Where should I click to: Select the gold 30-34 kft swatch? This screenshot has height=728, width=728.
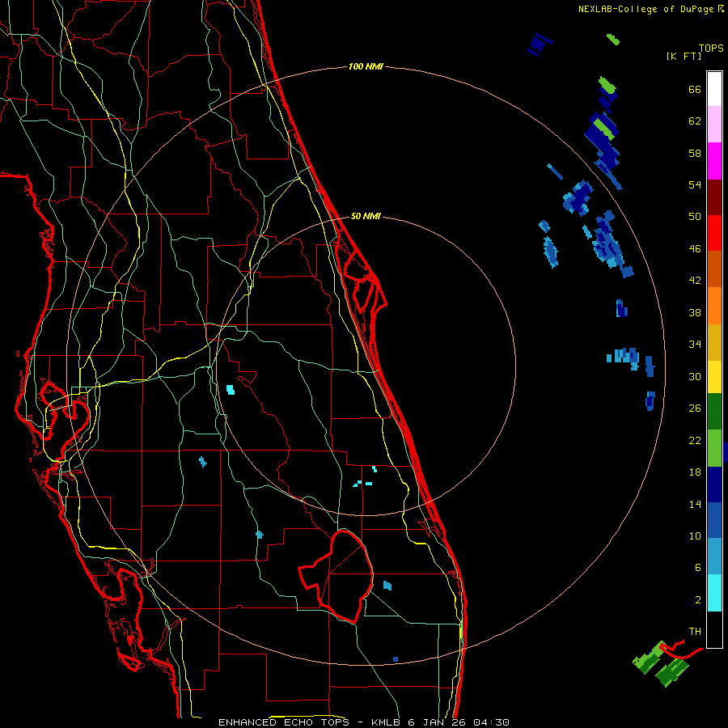click(714, 342)
